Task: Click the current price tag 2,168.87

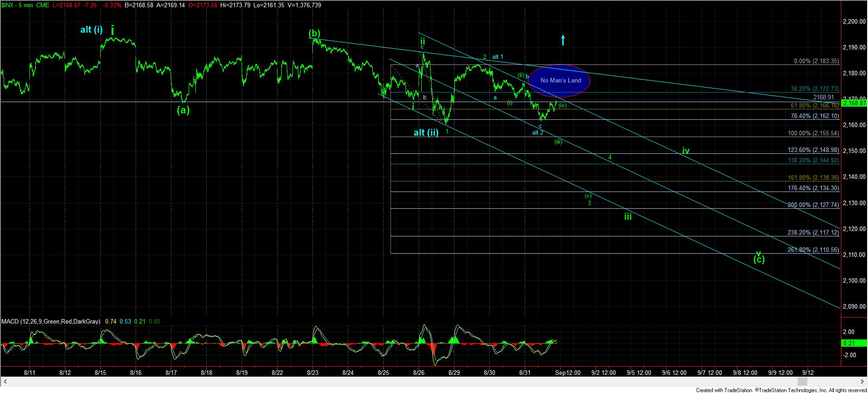Action: tap(854, 103)
